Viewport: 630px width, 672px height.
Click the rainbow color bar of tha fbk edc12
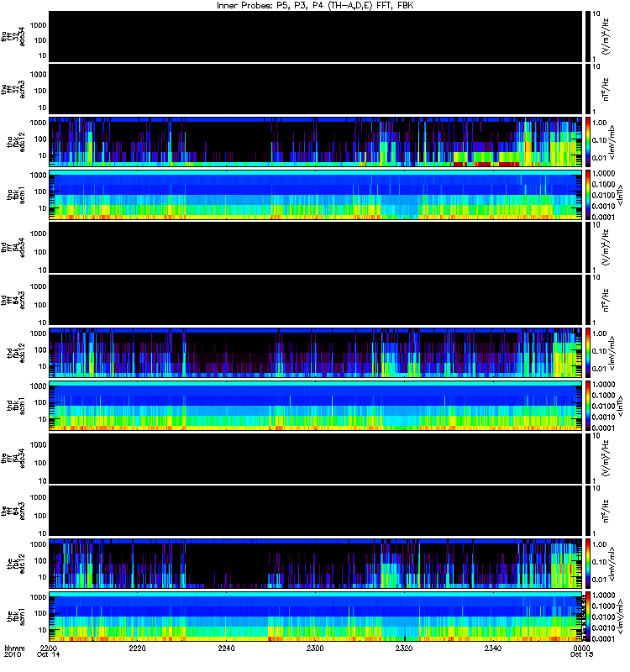click(587, 141)
